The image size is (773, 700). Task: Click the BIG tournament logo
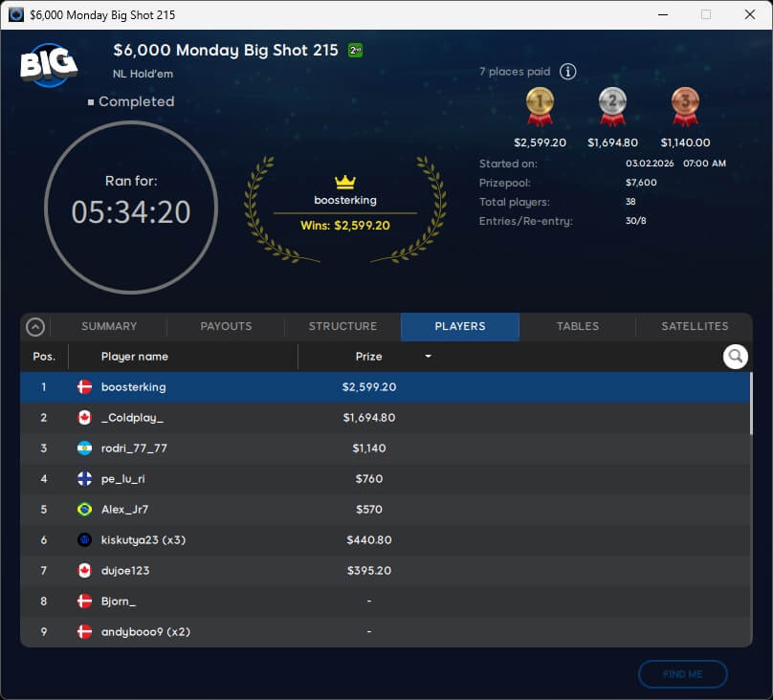coord(48,65)
